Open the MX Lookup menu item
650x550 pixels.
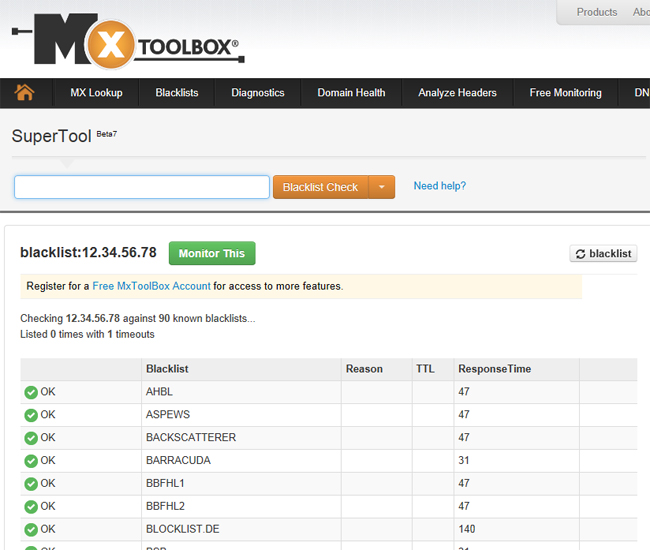[x=96, y=92]
